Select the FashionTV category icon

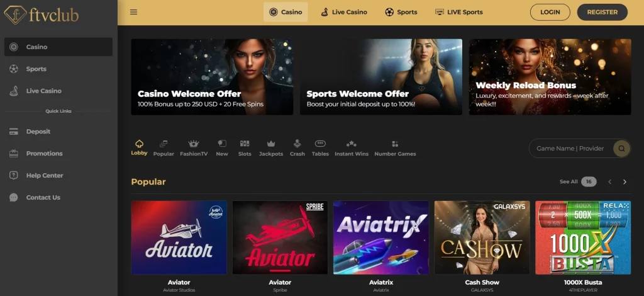(194, 144)
